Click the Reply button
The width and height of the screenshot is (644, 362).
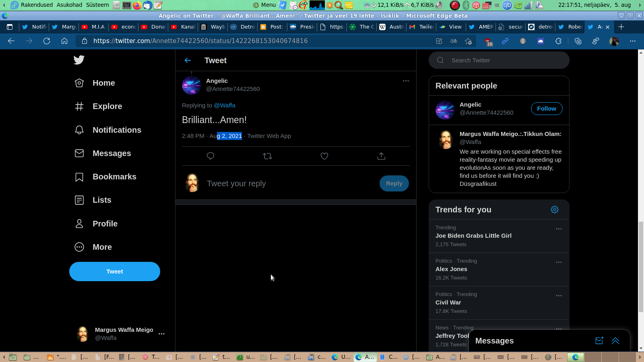(394, 183)
